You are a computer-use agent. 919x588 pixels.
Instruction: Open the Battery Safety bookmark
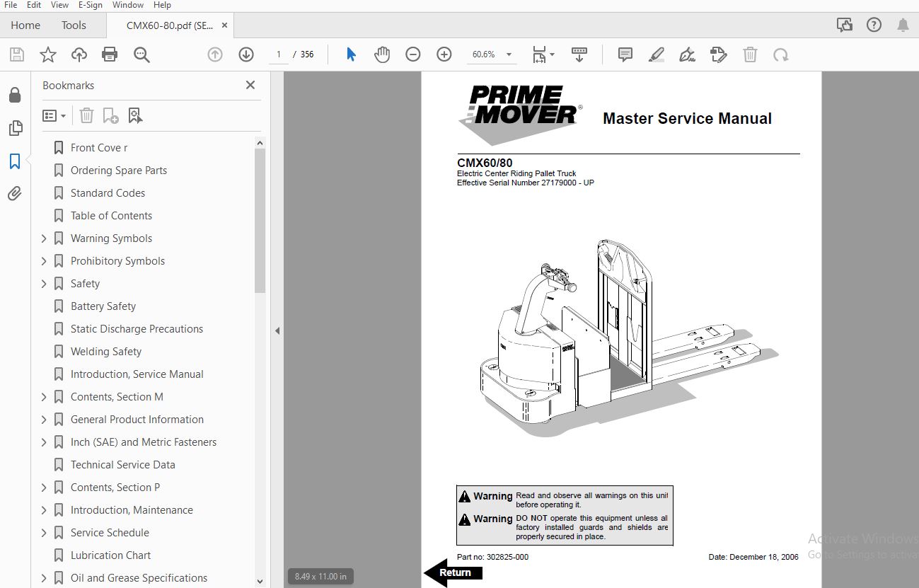pyautogui.click(x=103, y=306)
